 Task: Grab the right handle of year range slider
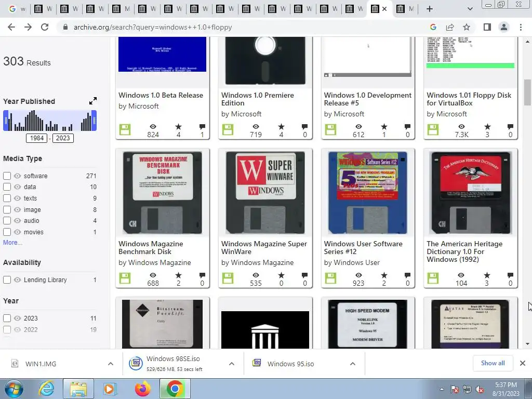point(94,121)
